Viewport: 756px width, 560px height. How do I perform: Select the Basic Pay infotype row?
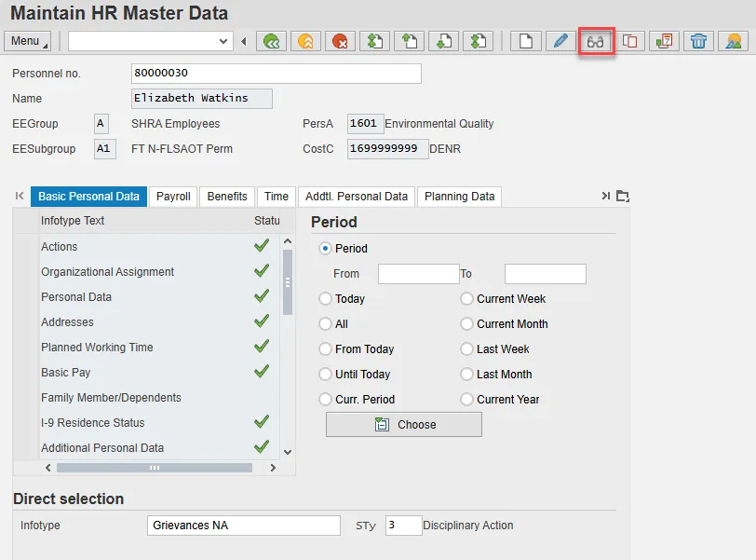(x=66, y=373)
